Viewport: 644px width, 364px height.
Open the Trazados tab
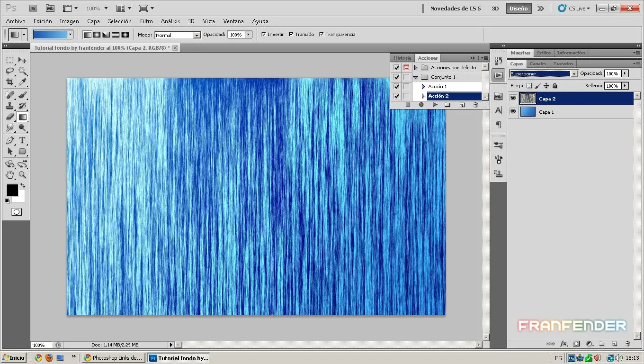pyautogui.click(x=563, y=64)
